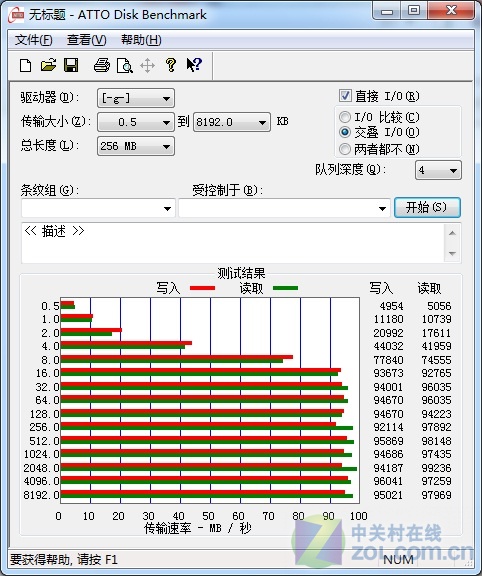The width and height of the screenshot is (482, 576).
Task: Open transfer size start dropdown showing 0.5
Action: (x=136, y=122)
